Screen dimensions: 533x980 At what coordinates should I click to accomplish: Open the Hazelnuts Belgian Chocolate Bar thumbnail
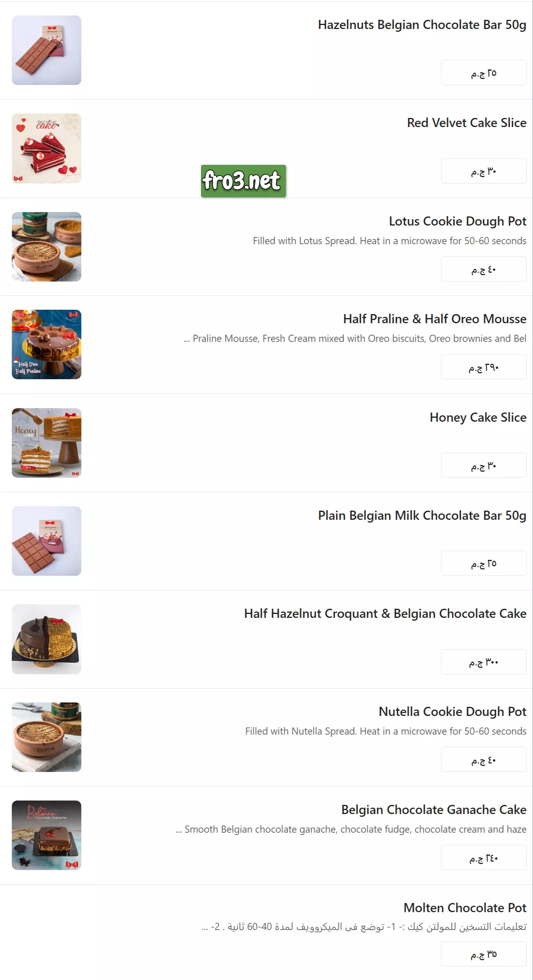[x=46, y=50]
